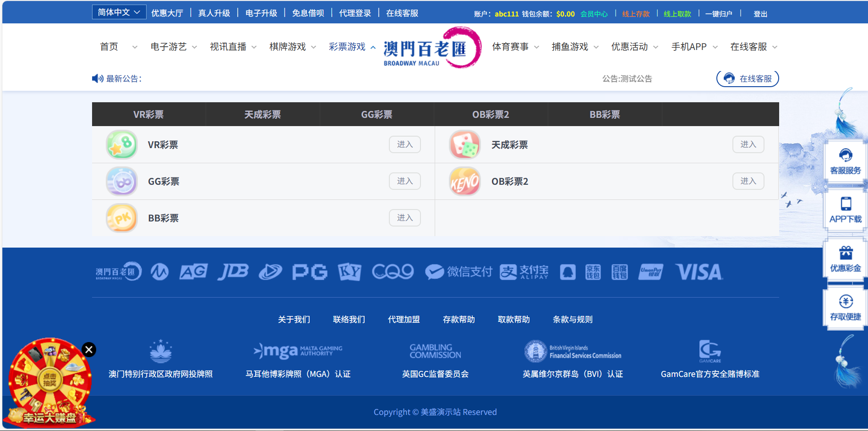This screenshot has height=431, width=868.
Task: Click the GG彩票 purple icon
Action: coord(122,182)
